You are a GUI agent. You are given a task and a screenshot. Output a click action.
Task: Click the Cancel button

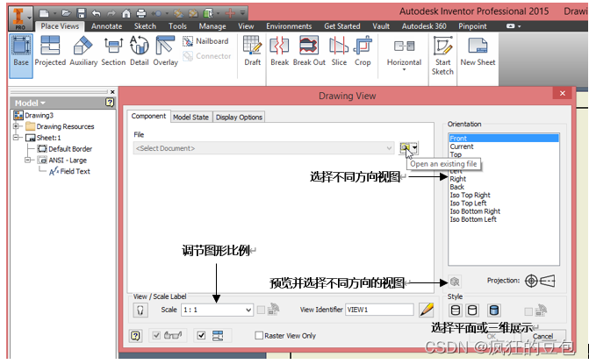[x=542, y=336]
